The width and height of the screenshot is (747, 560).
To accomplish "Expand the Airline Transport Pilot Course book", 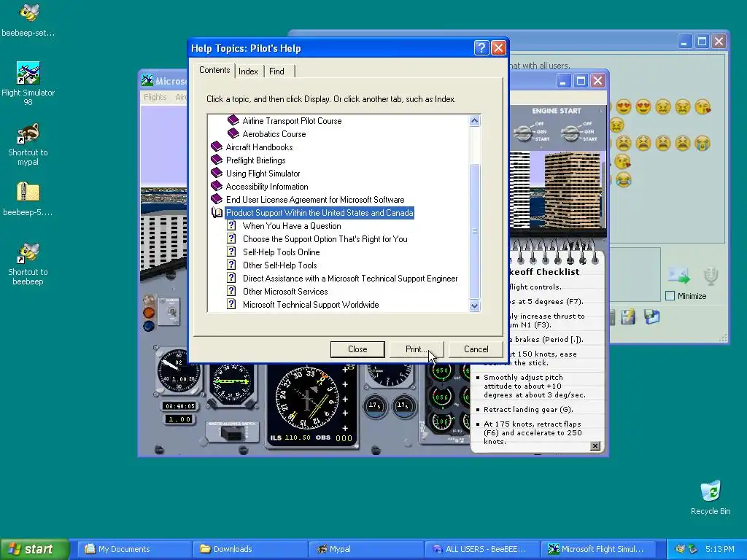I will pyautogui.click(x=233, y=120).
